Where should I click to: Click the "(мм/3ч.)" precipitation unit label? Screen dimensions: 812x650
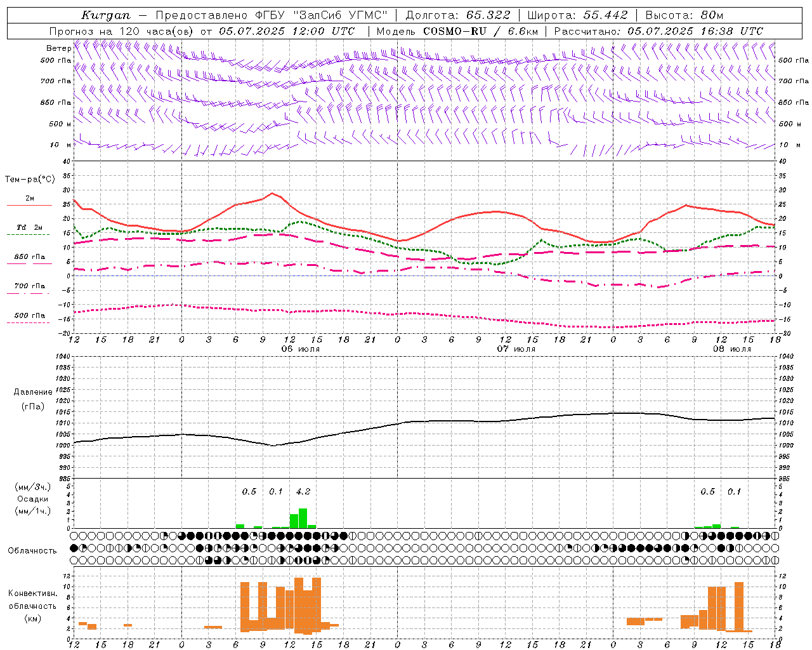32,487
